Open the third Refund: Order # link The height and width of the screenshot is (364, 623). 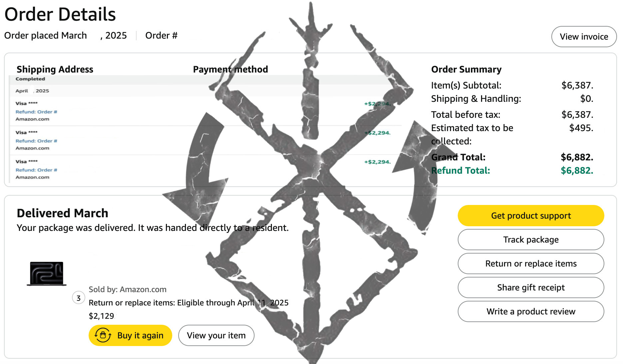(36, 170)
